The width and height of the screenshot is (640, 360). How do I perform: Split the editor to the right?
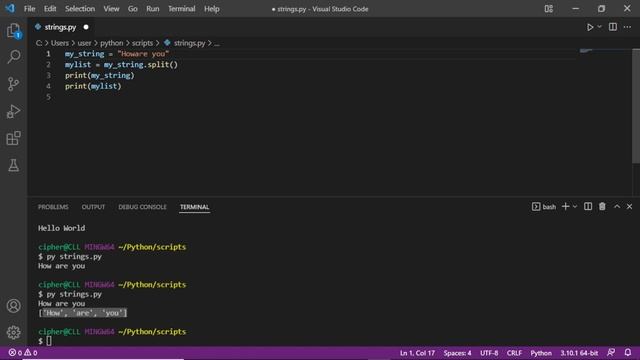pos(613,27)
